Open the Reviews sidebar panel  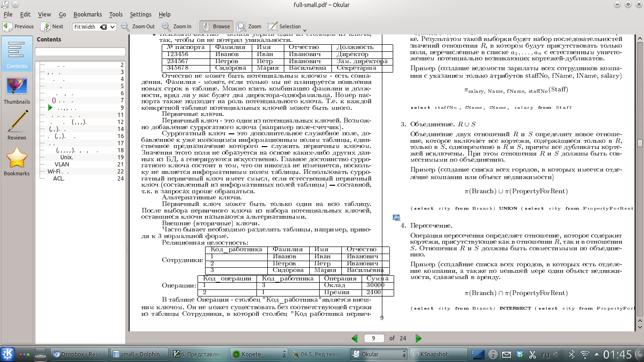pyautogui.click(x=17, y=125)
